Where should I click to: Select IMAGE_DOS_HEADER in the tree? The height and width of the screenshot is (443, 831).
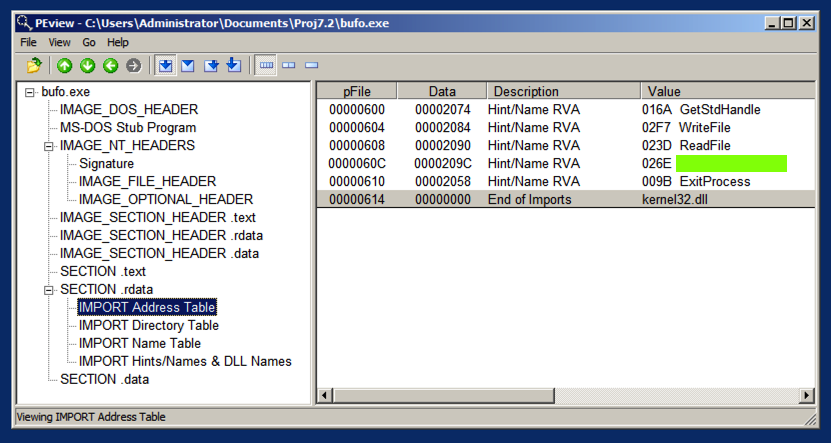(129, 110)
